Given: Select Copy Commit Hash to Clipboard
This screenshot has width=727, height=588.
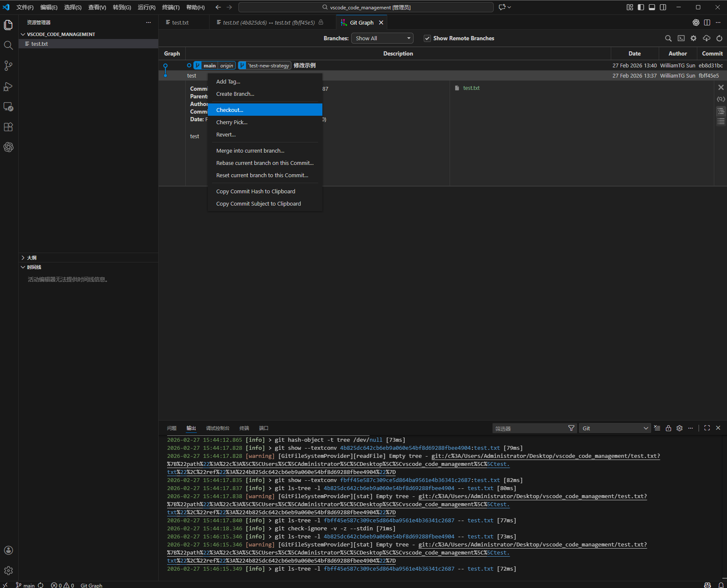Looking at the screenshot, I should (x=265, y=192).
